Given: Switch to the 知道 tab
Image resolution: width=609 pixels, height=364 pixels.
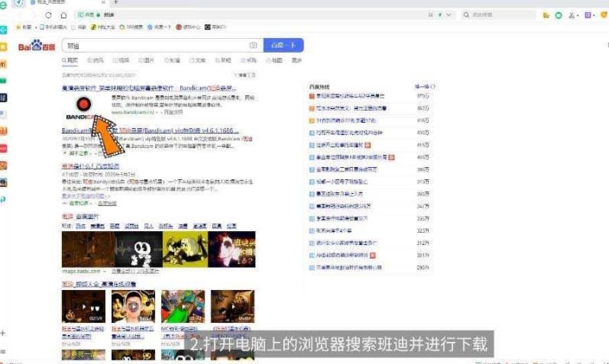Looking at the screenshot, I should coord(172,60).
